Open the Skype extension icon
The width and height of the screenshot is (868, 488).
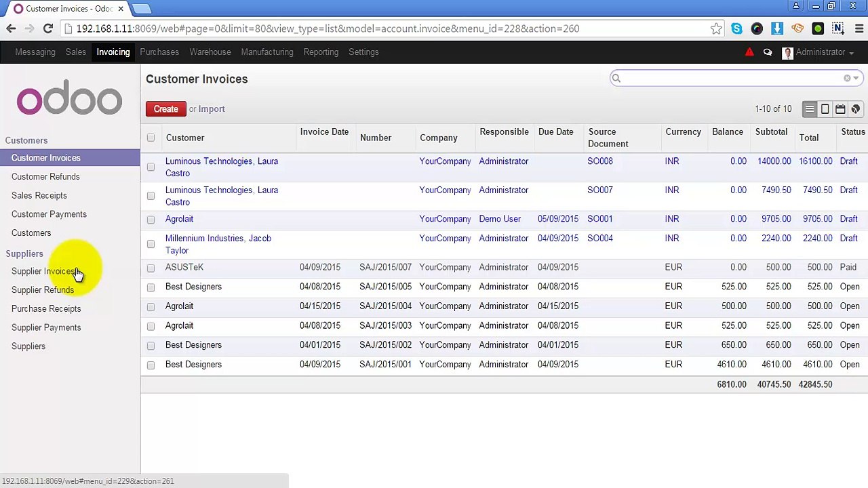(736, 28)
